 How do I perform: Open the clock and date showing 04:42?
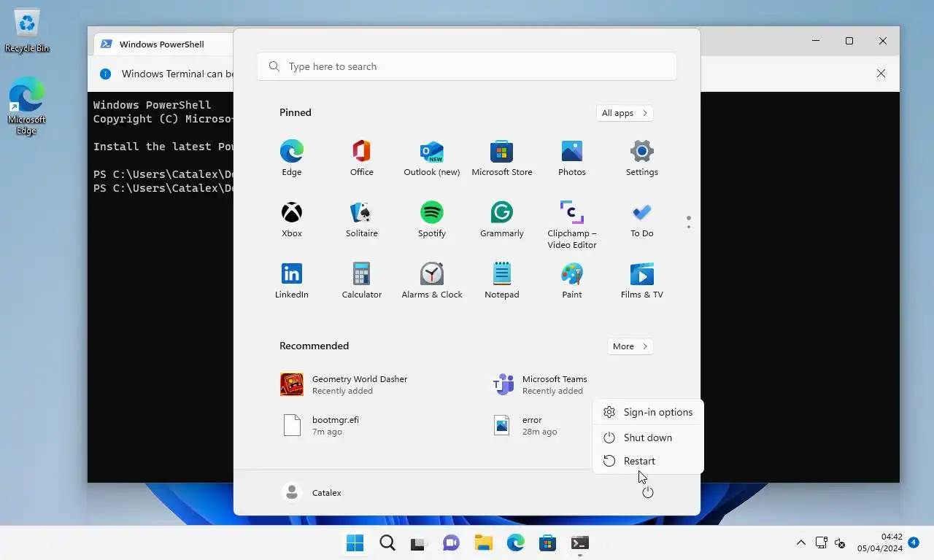tap(880, 543)
